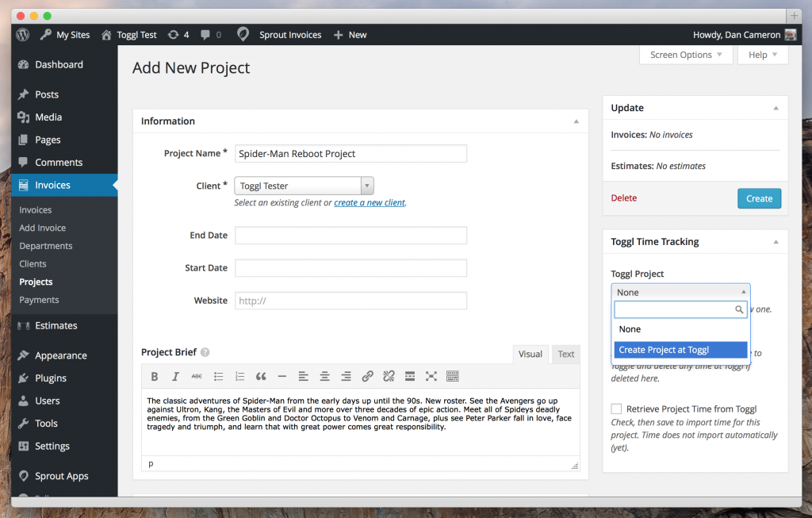Screen dimensions: 812x518
Task: Open distraction-free fullscreen writing mode
Action: [x=431, y=376]
